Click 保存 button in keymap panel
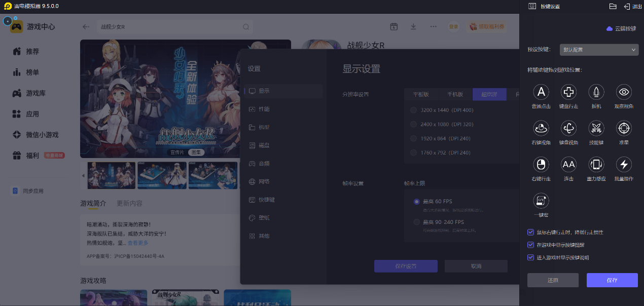 point(612,280)
